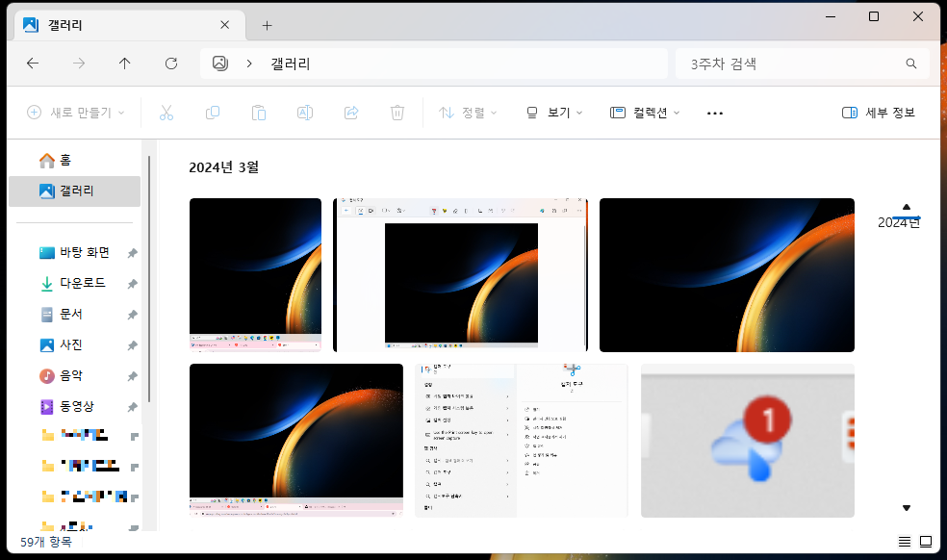Click the 2024년 timeline marker
947x560 pixels.
pos(899,222)
